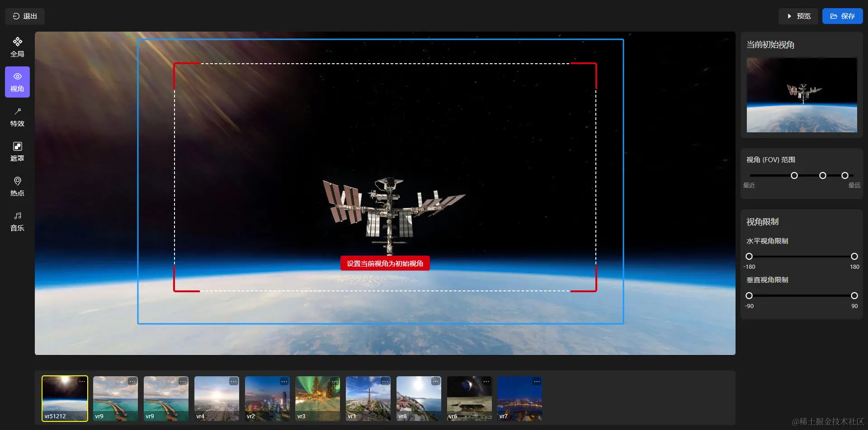868x430 pixels.
Task: Select the vr2 scene thumbnail
Action: point(267,399)
